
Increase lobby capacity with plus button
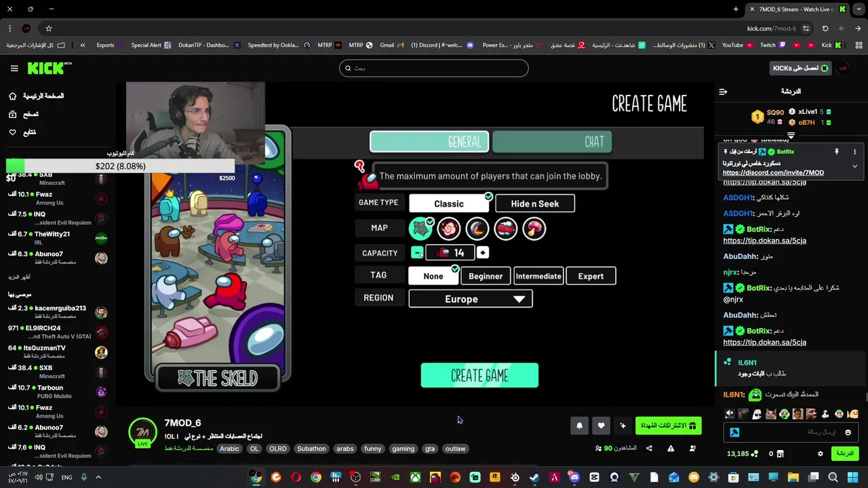tap(482, 253)
